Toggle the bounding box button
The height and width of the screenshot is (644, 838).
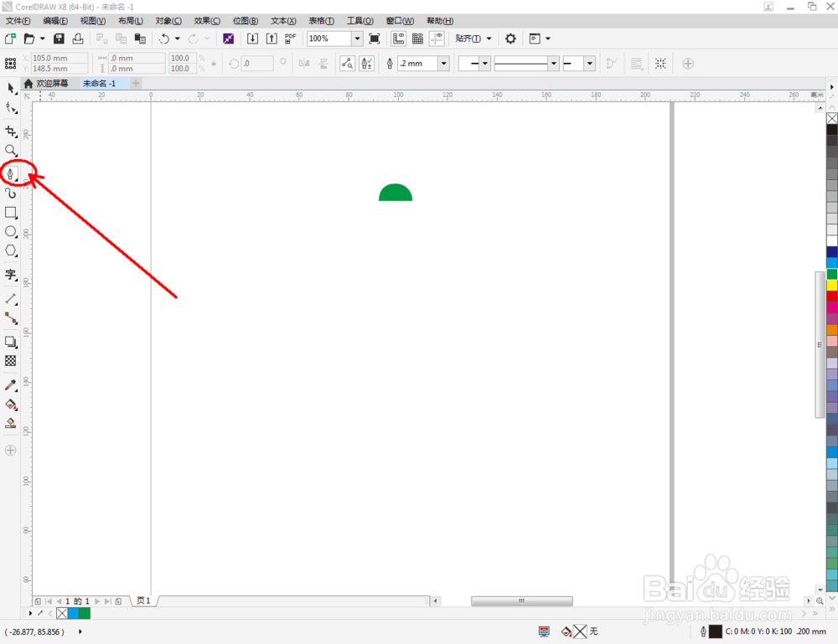pyautogui.click(x=660, y=64)
